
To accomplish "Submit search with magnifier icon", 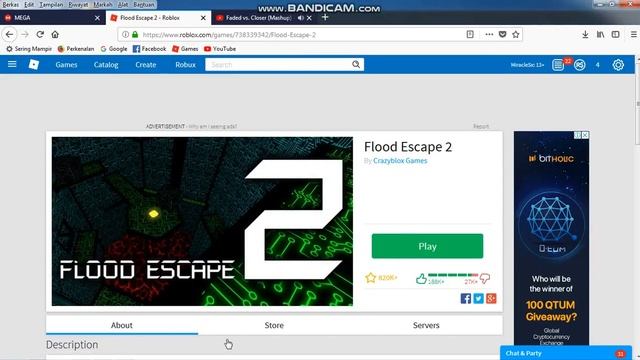I will pyautogui.click(x=356, y=64).
